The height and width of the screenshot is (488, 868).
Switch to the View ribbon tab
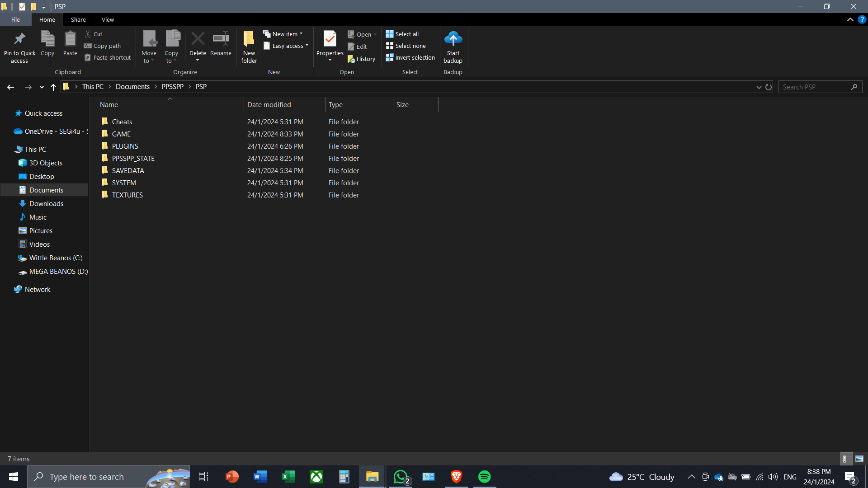(x=108, y=19)
